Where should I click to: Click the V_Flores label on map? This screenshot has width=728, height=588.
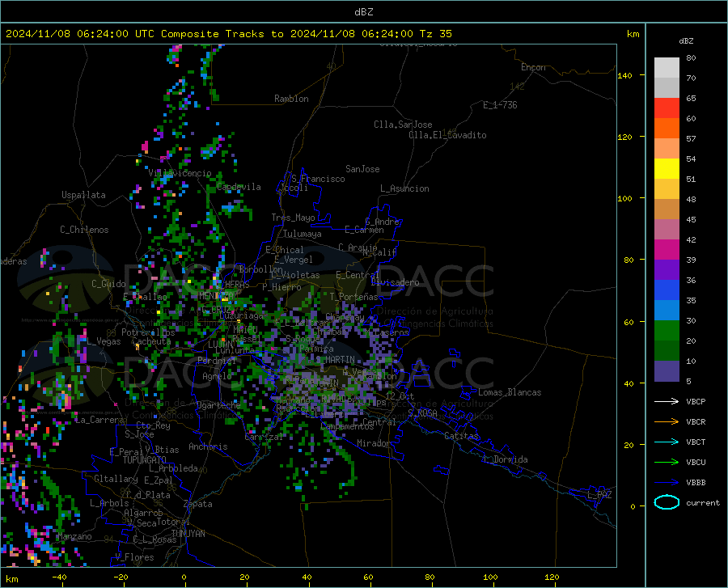tap(134, 557)
